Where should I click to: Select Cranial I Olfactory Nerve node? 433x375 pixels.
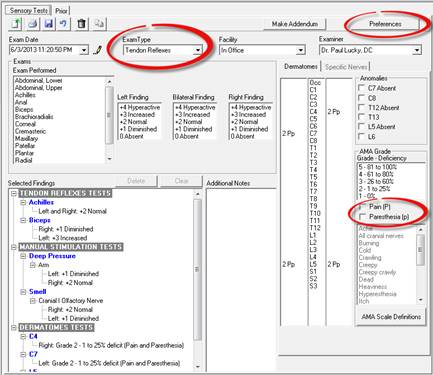click(x=71, y=301)
